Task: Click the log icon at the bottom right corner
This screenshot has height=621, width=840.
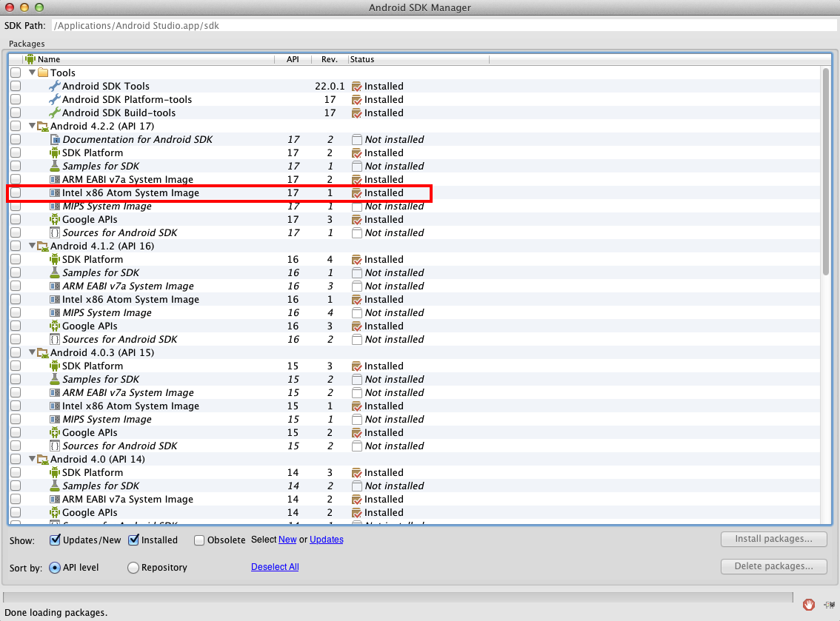Action: click(x=830, y=605)
